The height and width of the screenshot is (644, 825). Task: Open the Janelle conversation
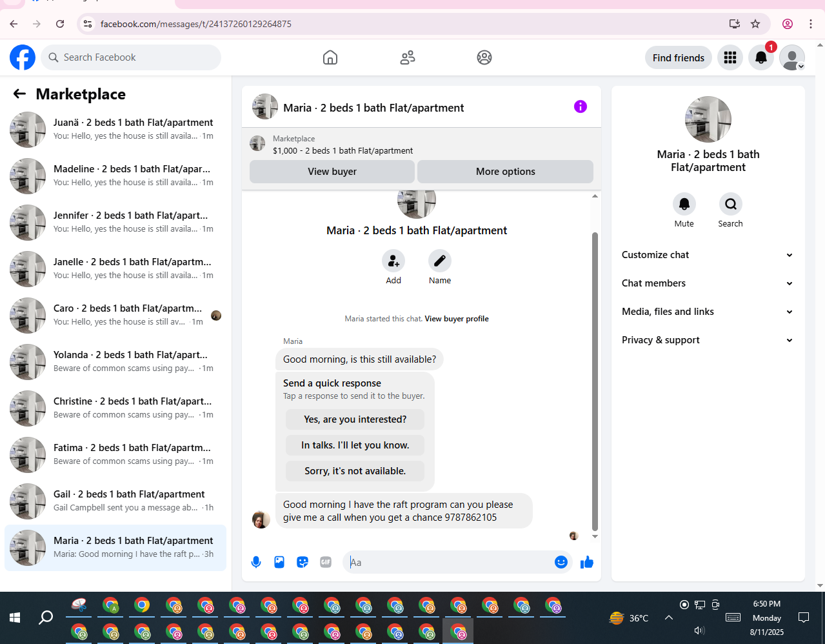[x=115, y=268]
